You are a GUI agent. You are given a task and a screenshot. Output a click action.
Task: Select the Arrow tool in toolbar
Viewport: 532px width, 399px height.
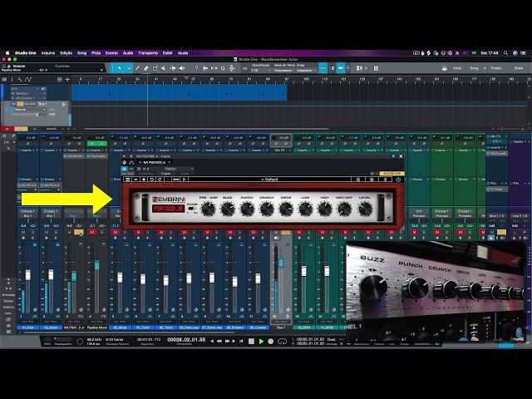pyautogui.click(x=120, y=68)
